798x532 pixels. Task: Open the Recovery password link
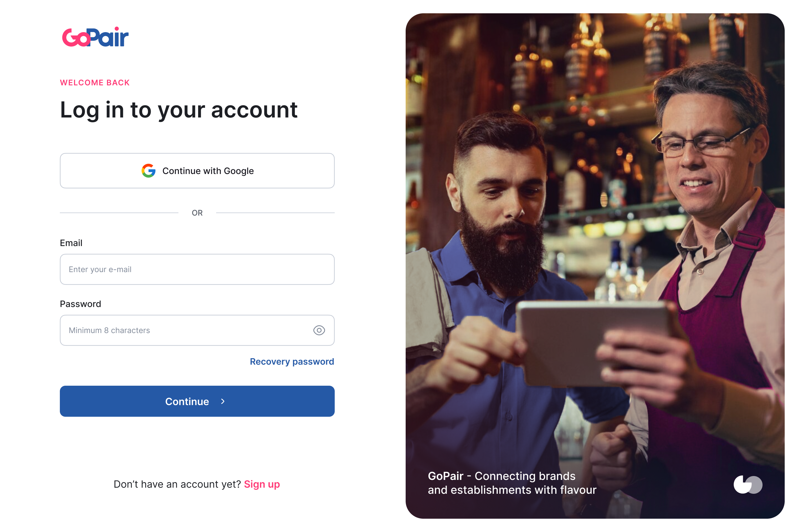coord(292,362)
